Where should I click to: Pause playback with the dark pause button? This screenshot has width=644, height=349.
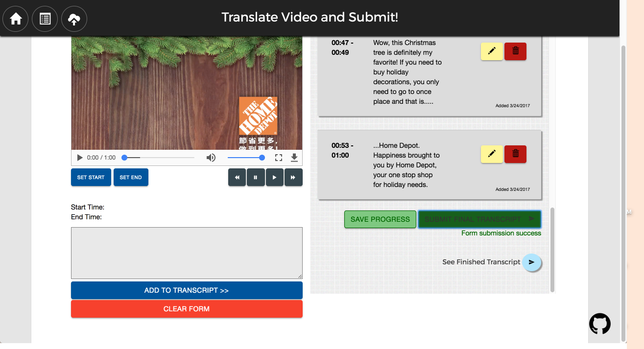pos(256,177)
